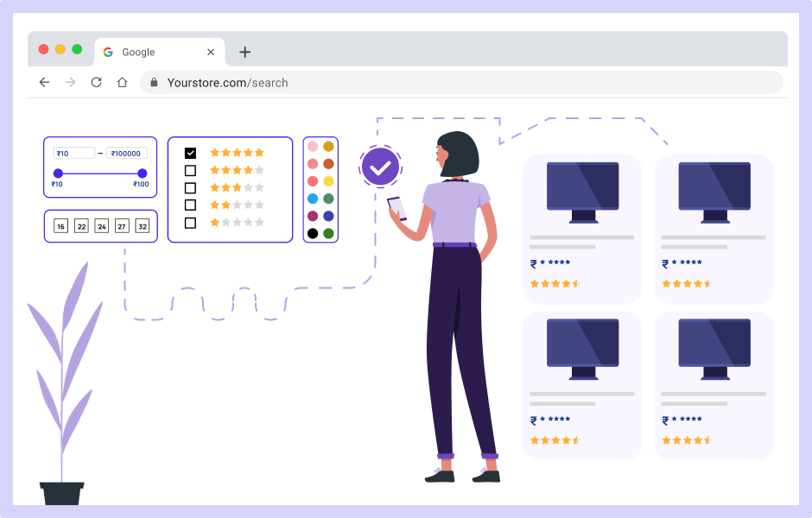Check the two-star rating checkbox

click(x=191, y=205)
